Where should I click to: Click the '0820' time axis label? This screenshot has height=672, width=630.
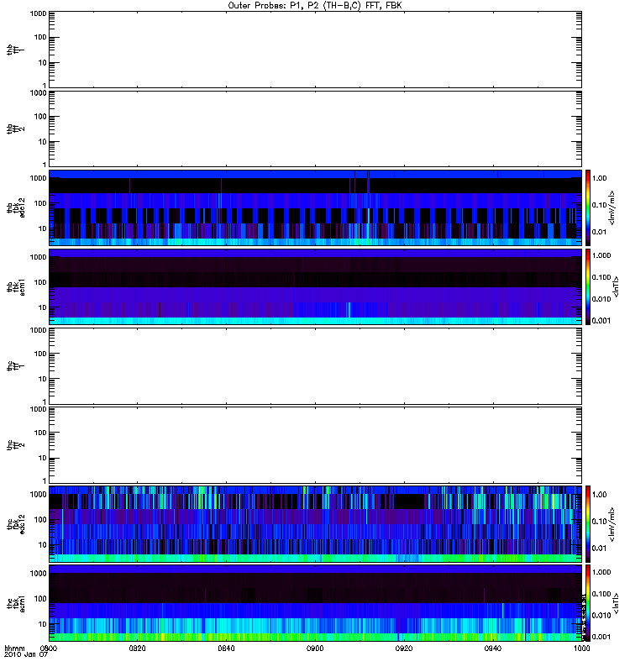pos(137,648)
